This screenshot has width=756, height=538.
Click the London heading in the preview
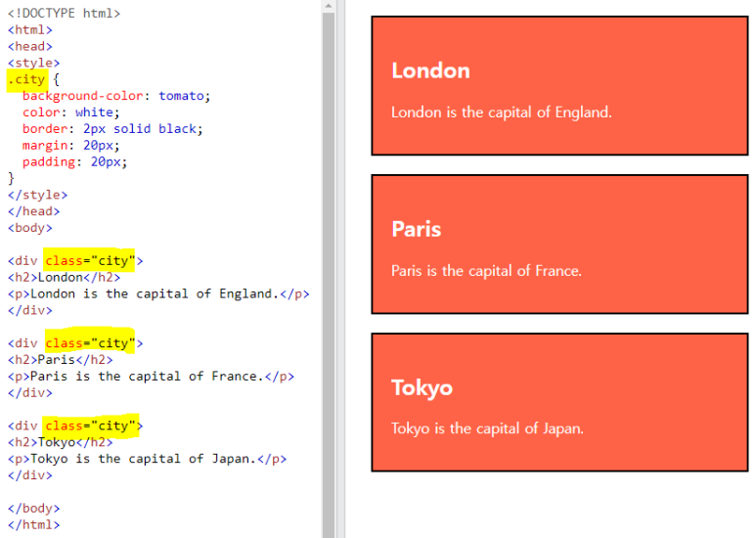(430, 70)
